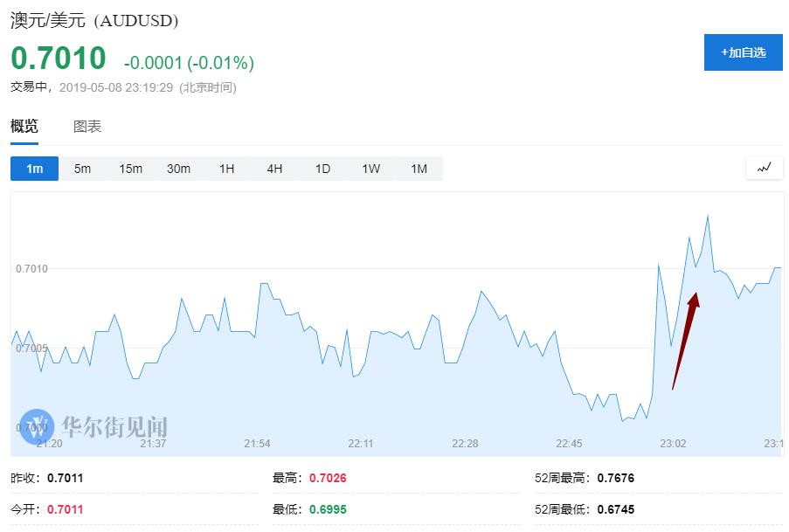
Task: Click the 0.7010 current price
Action: (x=58, y=59)
